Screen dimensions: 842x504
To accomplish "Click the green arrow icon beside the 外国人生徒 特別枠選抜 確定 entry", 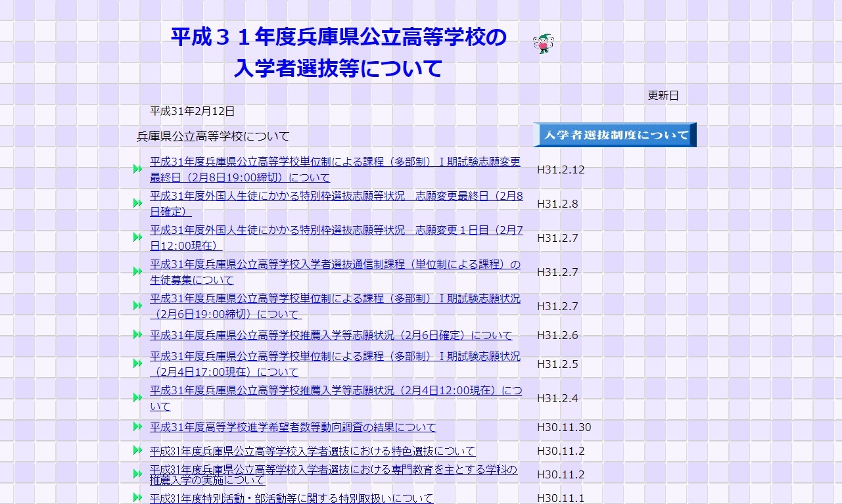I will [x=137, y=203].
